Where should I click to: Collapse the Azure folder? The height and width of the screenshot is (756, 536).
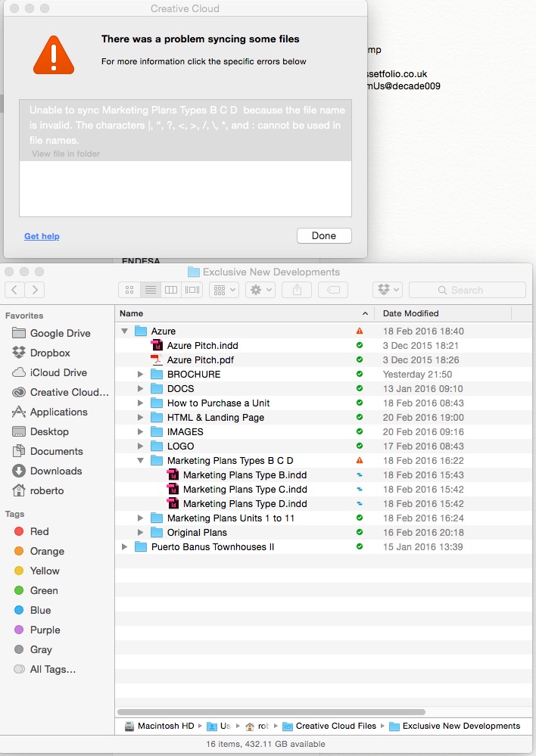125,331
